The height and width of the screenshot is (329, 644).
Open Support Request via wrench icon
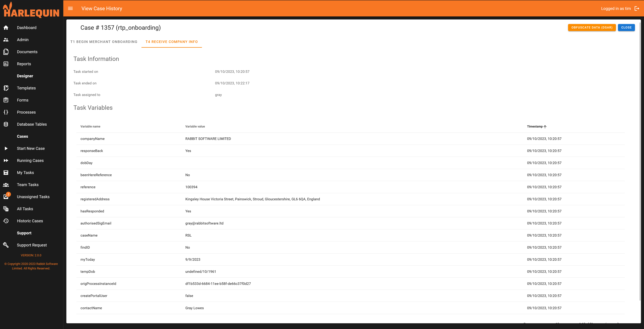pos(6,245)
